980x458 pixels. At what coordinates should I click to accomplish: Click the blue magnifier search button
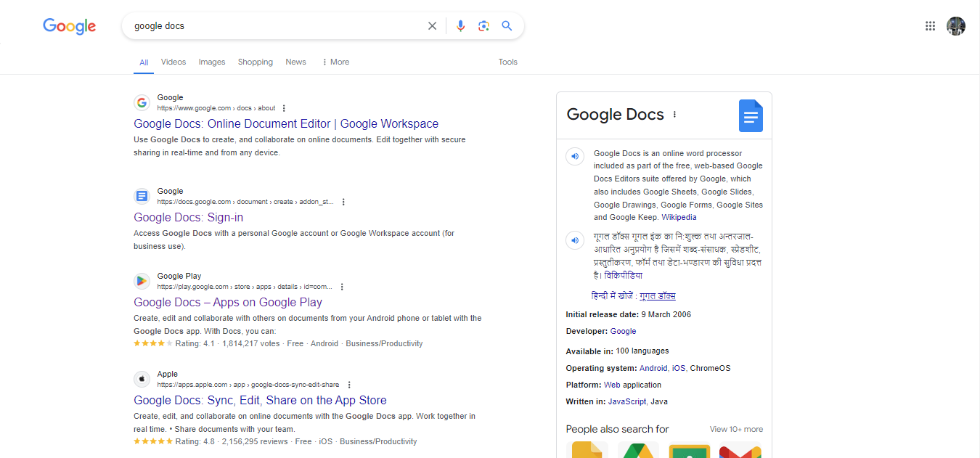pos(507,26)
